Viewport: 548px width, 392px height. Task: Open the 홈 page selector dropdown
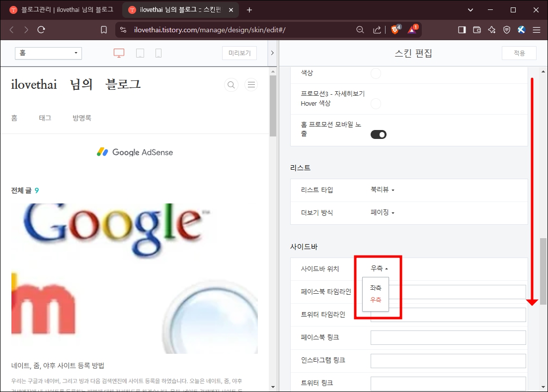tap(48, 53)
